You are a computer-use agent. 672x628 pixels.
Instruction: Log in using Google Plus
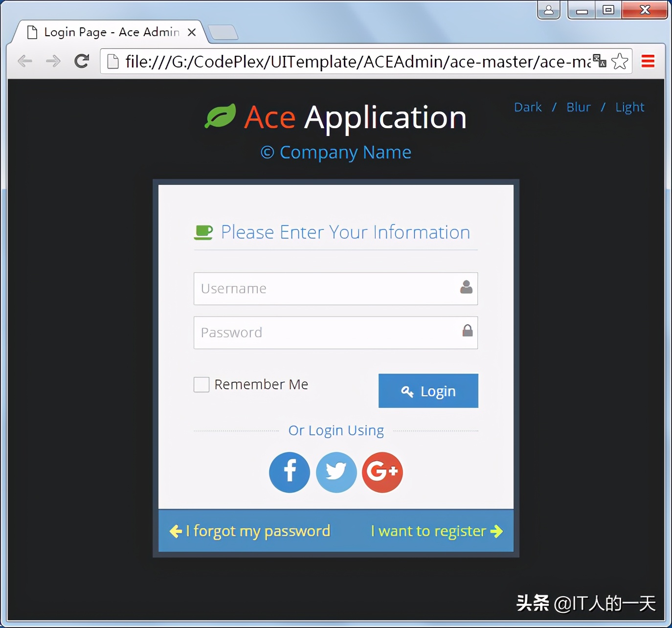coord(382,472)
